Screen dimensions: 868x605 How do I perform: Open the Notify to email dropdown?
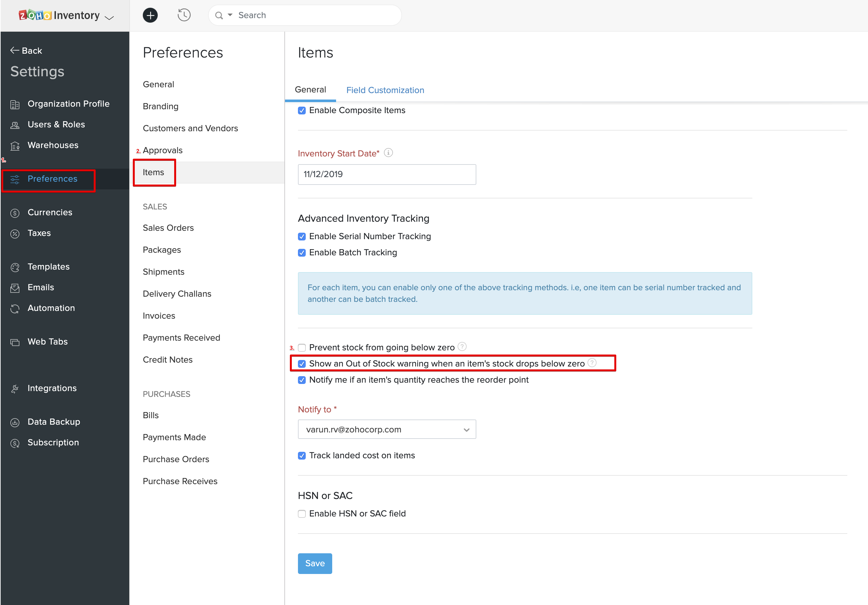click(387, 430)
